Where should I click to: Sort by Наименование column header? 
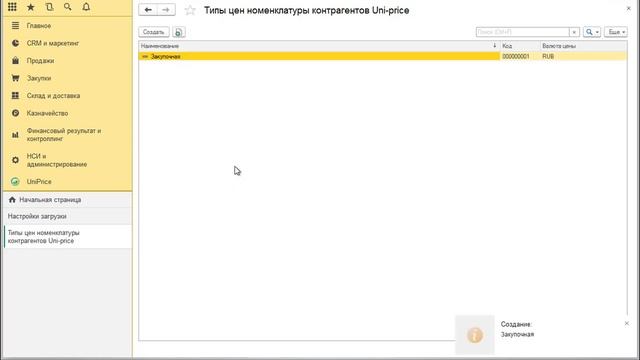point(319,46)
